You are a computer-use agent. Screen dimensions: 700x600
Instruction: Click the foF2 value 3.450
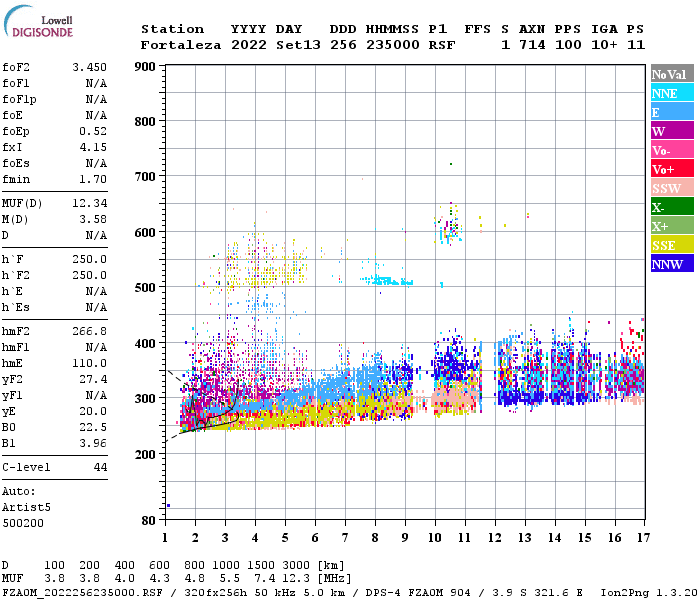pyautogui.click(x=90, y=67)
